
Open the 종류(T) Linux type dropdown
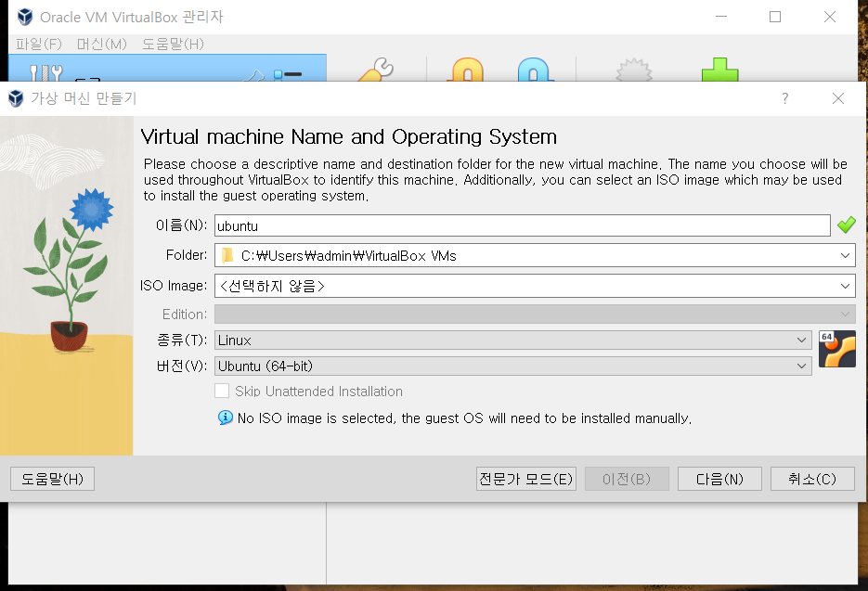click(x=512, y=340)
